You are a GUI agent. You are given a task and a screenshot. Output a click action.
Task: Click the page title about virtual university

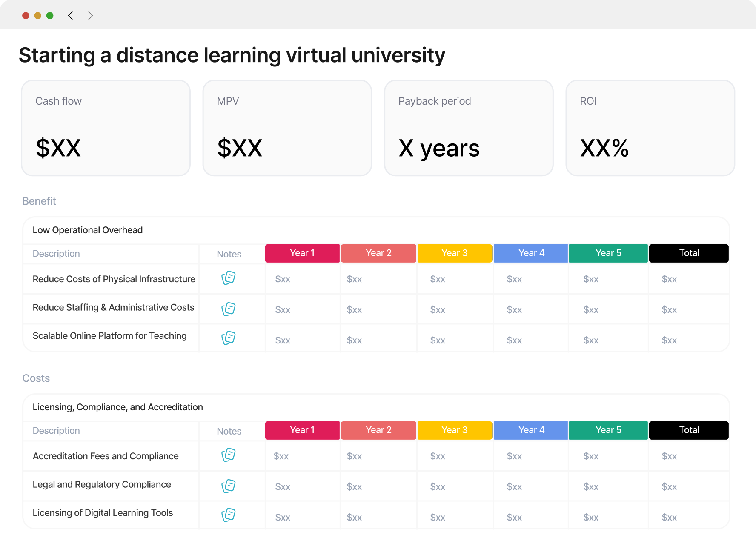[x=232, y=55]
